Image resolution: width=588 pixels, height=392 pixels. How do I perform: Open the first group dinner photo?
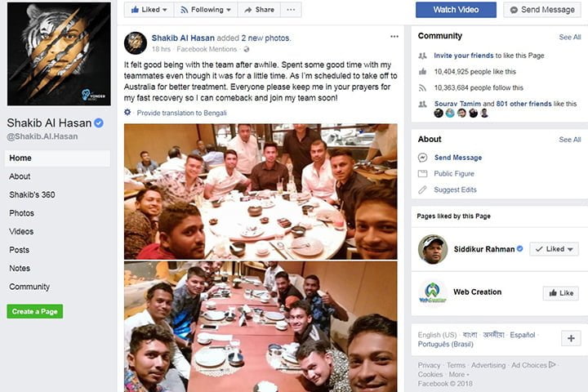point(261,190)
